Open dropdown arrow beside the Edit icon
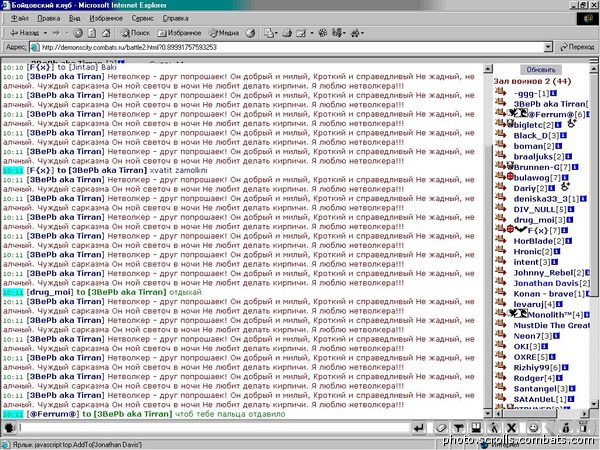The width and height of the screenshot is (600, 450). coord(311,33)
